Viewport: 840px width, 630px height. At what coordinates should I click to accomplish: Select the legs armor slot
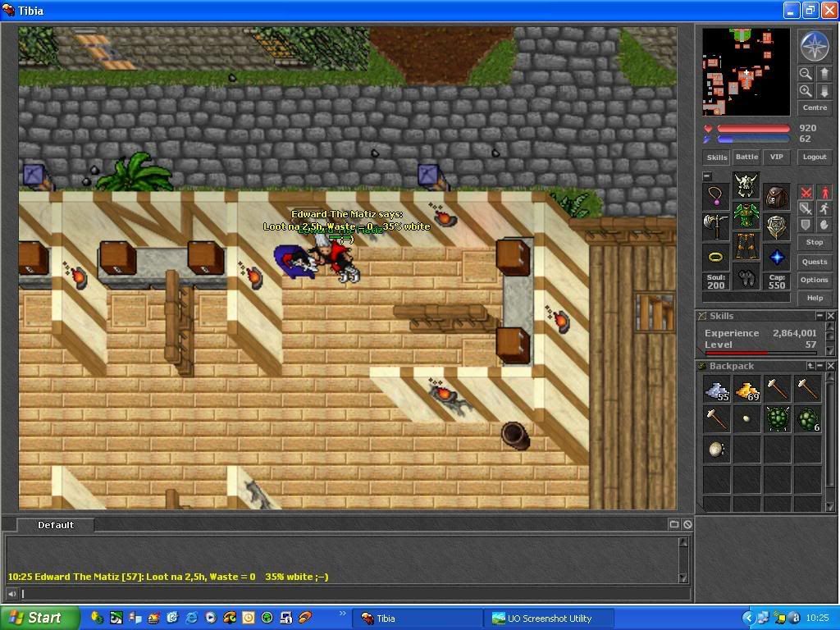tap(746, 246)
